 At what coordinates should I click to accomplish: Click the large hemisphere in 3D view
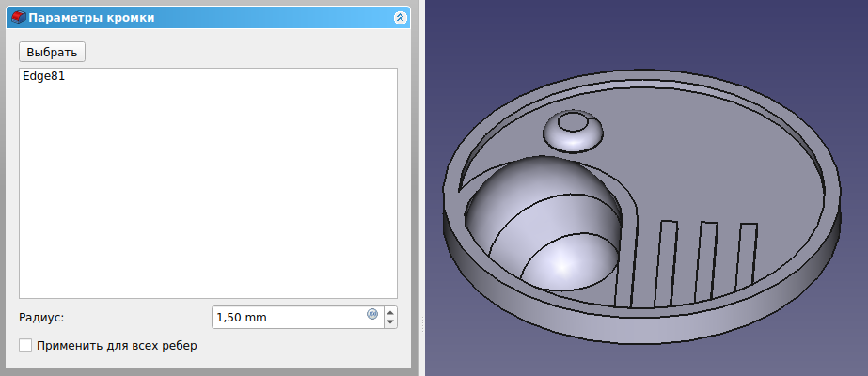coord(543,224)
